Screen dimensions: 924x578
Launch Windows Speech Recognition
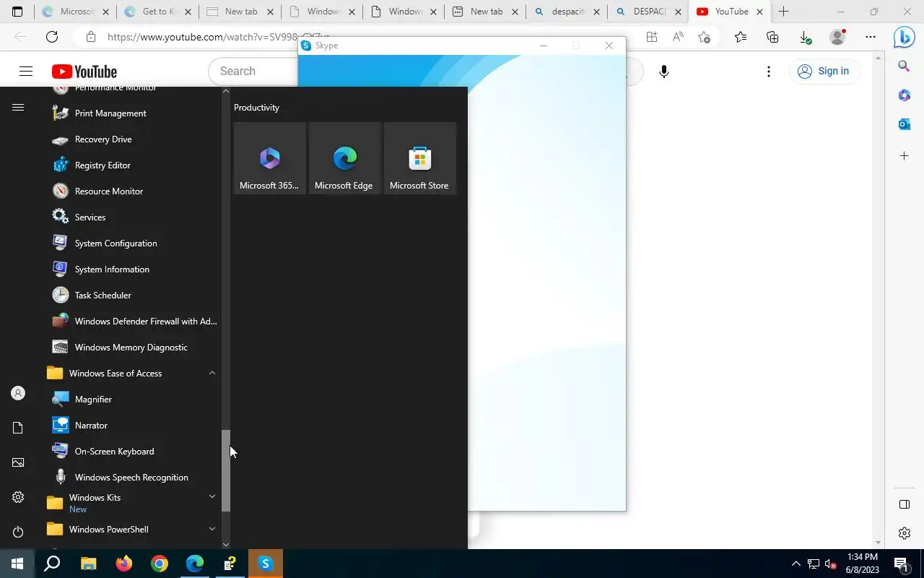pos(134,478)
